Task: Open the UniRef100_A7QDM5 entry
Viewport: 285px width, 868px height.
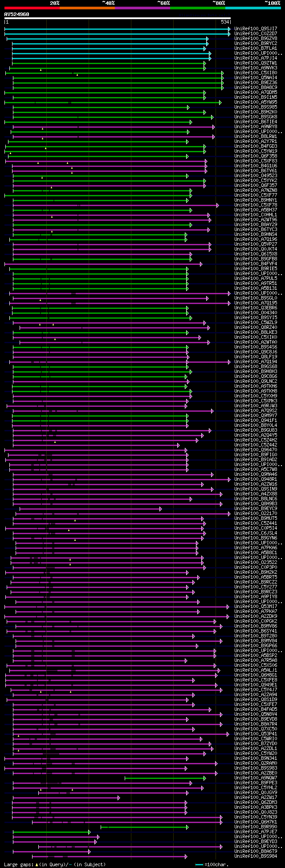Action: 256,93
